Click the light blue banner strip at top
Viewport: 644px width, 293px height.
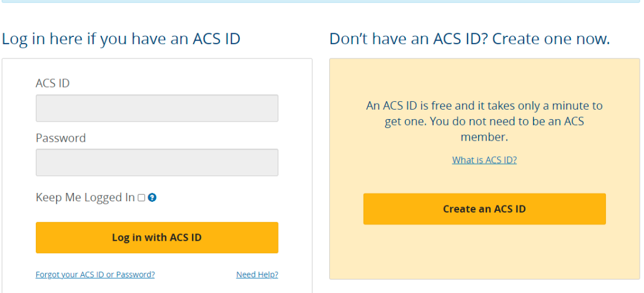[322, 1]
